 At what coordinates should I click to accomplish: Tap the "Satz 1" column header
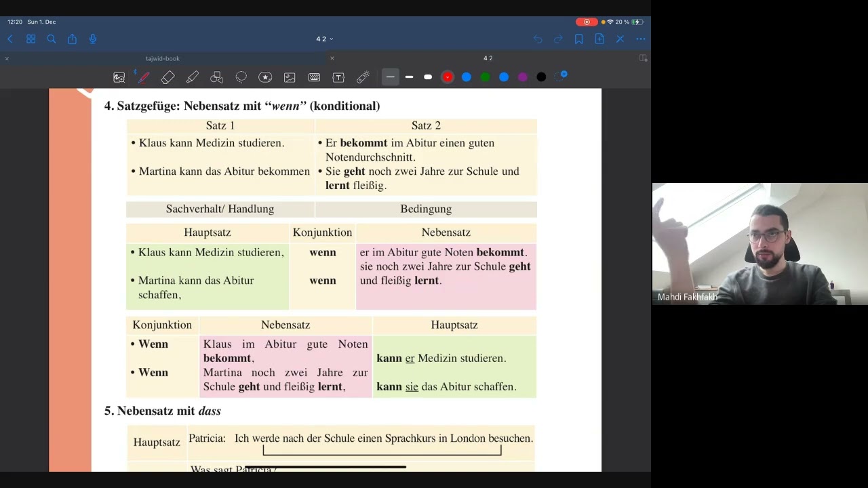220,125
